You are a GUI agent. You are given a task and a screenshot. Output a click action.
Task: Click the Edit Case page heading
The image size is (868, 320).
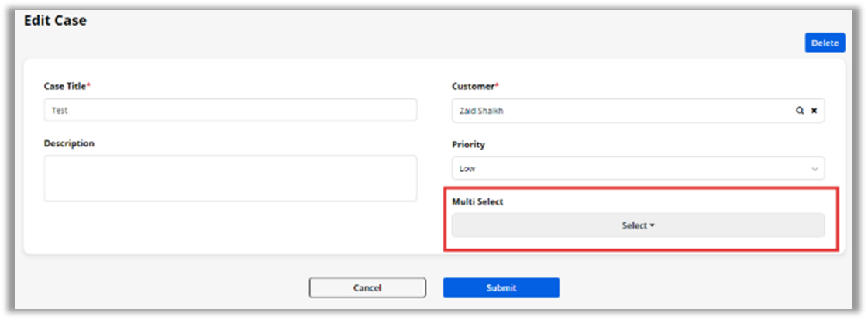[55, 21]
